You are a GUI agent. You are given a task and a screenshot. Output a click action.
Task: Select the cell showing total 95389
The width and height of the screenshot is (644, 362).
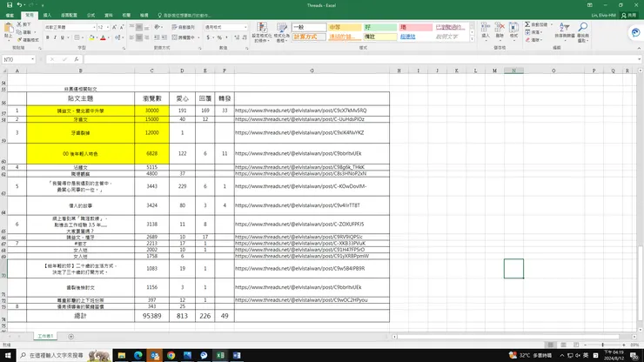pos(151,316)
